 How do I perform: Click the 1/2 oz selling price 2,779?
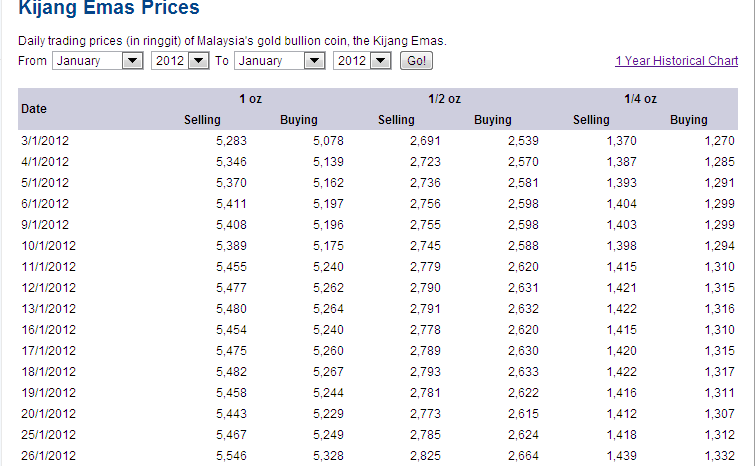point(426,267)
